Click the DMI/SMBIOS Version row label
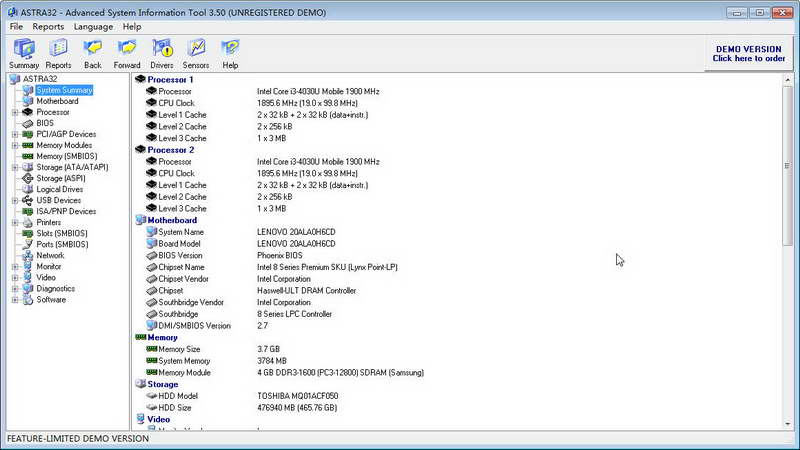 coord(194,326)
